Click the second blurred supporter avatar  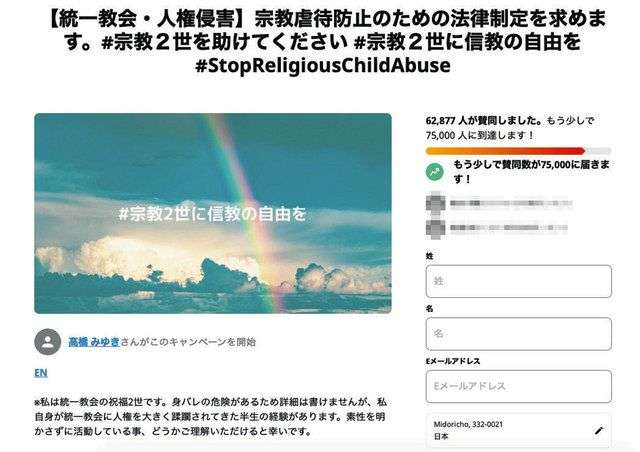[x=435, y=228]
